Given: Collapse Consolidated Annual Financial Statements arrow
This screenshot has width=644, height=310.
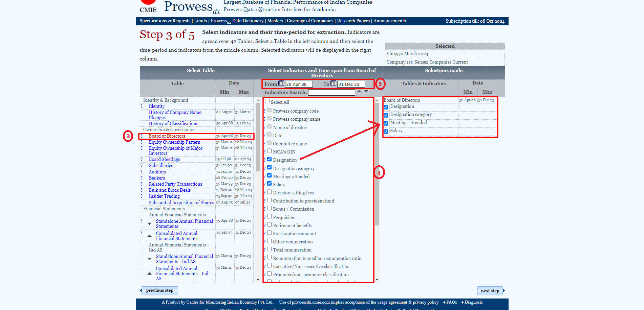Looking at the screenshot, I should 149,236.
